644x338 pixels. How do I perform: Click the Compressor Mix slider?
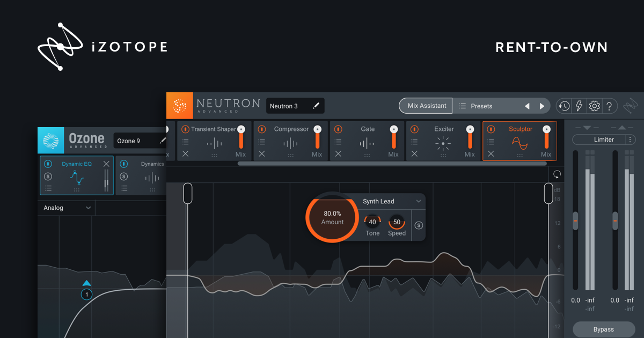pyautogui.click(x=317, y=137)
